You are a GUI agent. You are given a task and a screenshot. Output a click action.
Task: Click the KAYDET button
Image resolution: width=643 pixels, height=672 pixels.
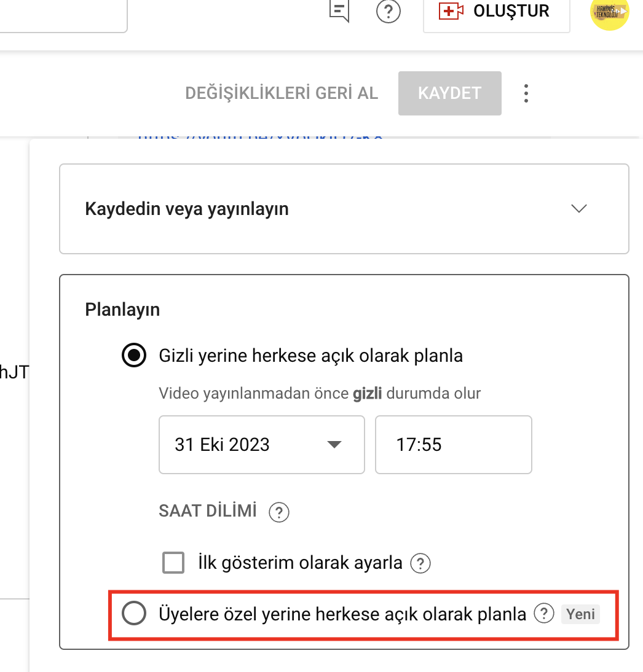(x=449, y=93)
